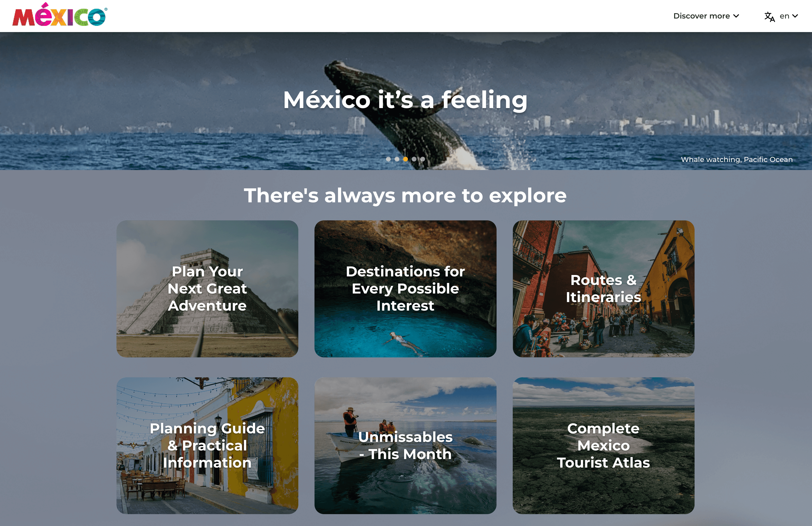Select the active orange carousel dot
The height and width of the screenshot is (526, 812).
(405, 159)
